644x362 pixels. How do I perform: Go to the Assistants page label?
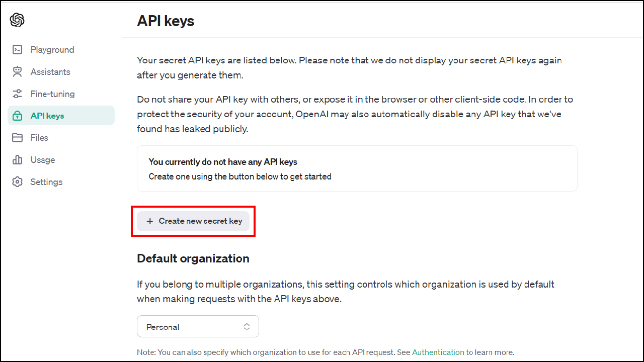click(x=50, y=72)
